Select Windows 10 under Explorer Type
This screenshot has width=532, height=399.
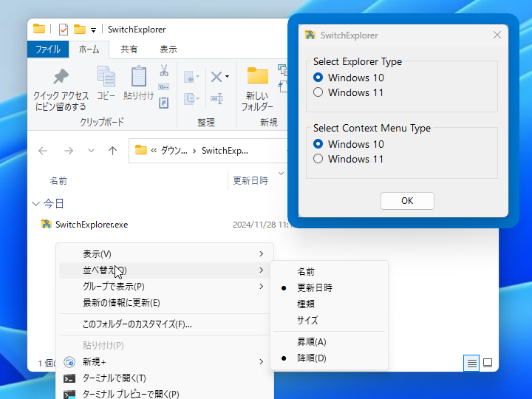(349, 78)
